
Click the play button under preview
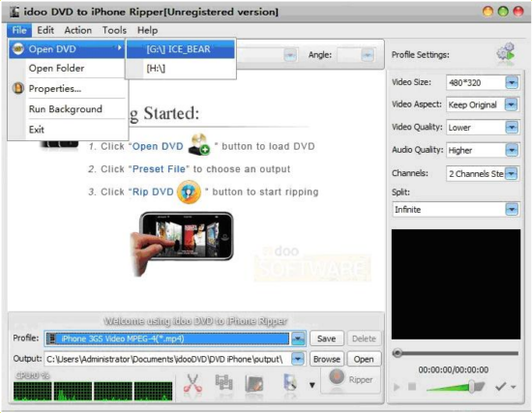[397, 387]
